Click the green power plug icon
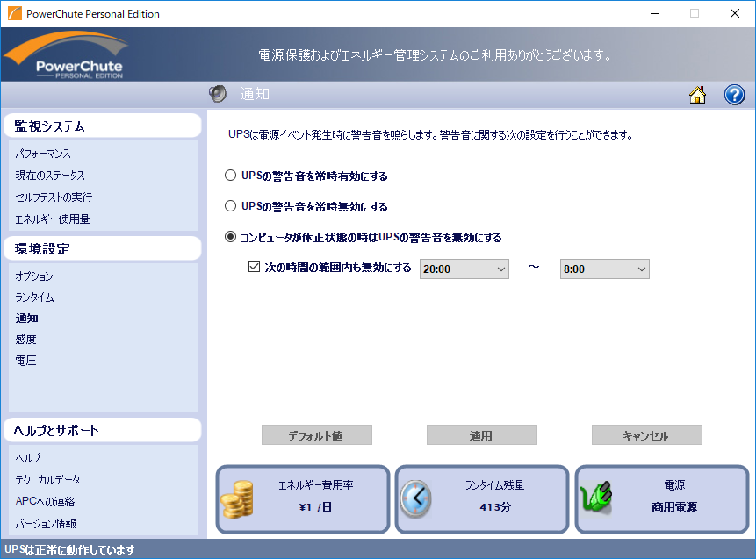This screenshot has height=559, width=756. (x=596, y=498)
